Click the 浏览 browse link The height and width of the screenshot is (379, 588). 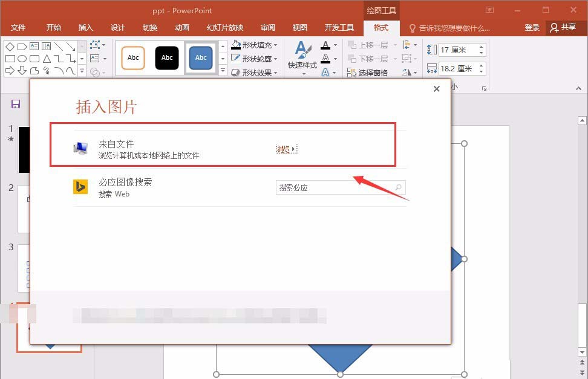pyautogui.click(x=284, y=149)
